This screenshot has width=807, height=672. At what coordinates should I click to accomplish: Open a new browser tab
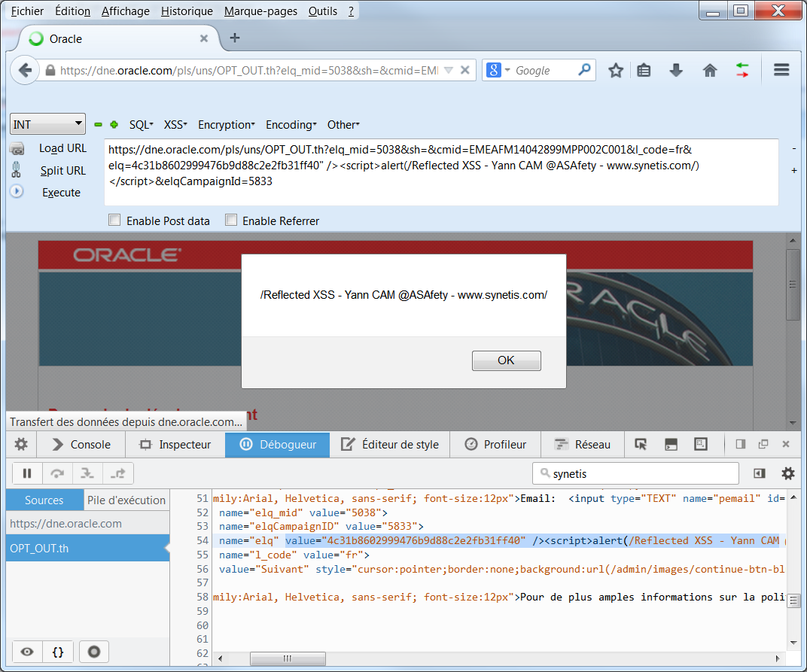click(x=235, y=38)
